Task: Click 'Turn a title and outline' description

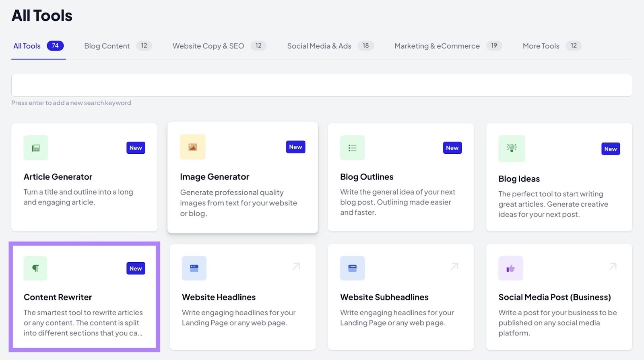Action: click(x=78, y=197)
